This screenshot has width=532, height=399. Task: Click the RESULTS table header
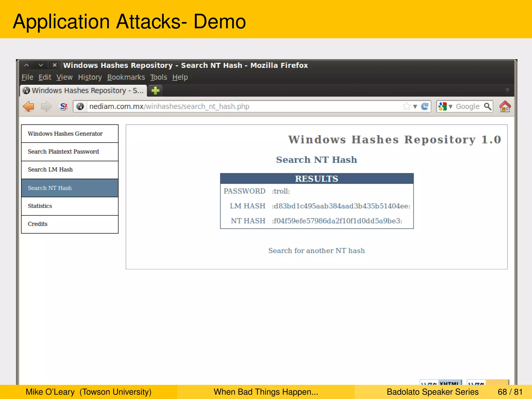(x=317, y=179)
